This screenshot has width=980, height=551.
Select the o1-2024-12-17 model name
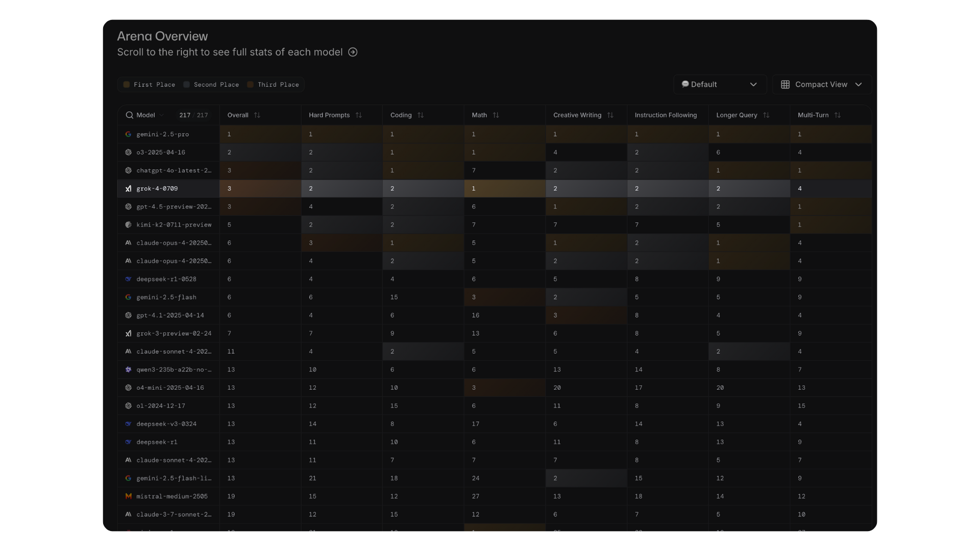(161, 406)
